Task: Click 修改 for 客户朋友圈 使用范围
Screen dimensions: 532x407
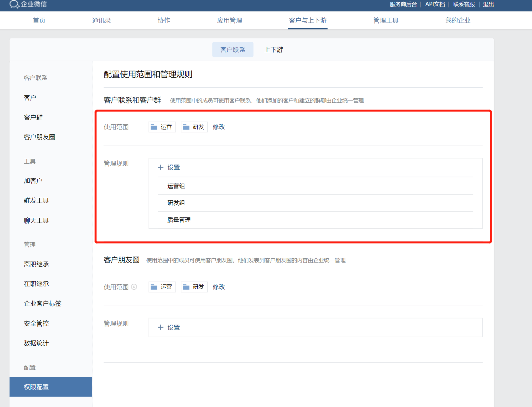Action: tap(219, 287)
